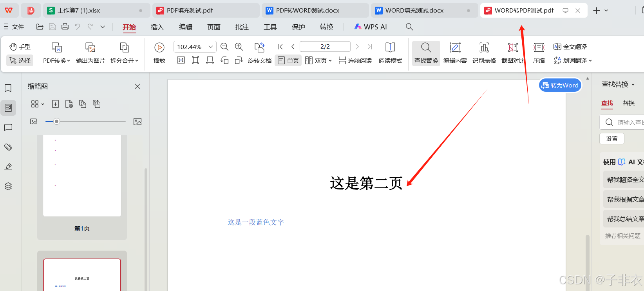Select the 第1页 thumbnail
The width and height of the screenshot is (644, 291).
click(x=82, y=187)
